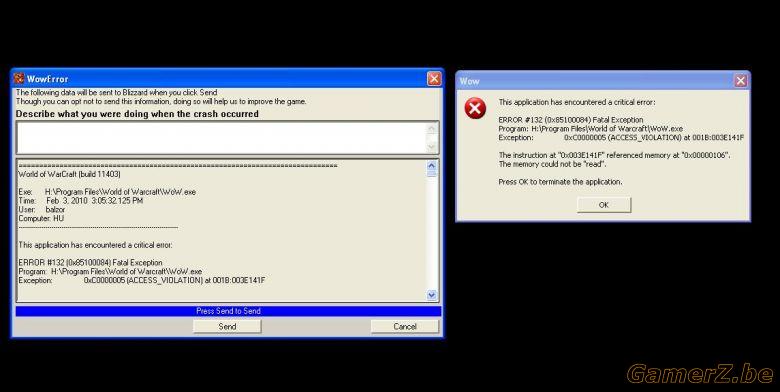Click OK in the Wow error dialog
This screenshot has width=780, height=392.
[x=604, y=205]
